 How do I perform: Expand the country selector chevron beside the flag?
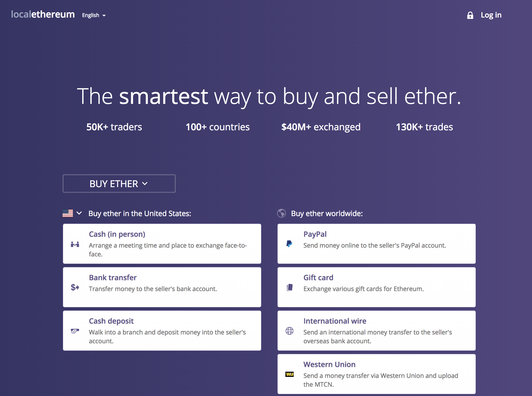pos(79,214)
